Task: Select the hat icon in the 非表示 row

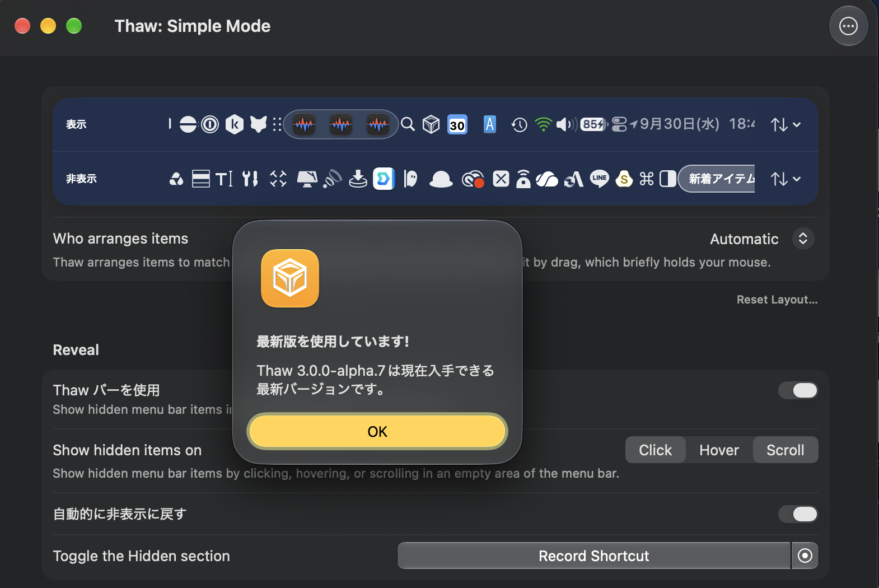Action: pos(441,179)
